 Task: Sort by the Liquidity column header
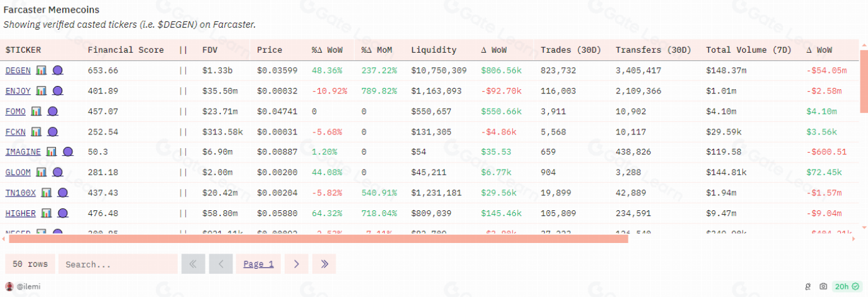tap(434, 50)
